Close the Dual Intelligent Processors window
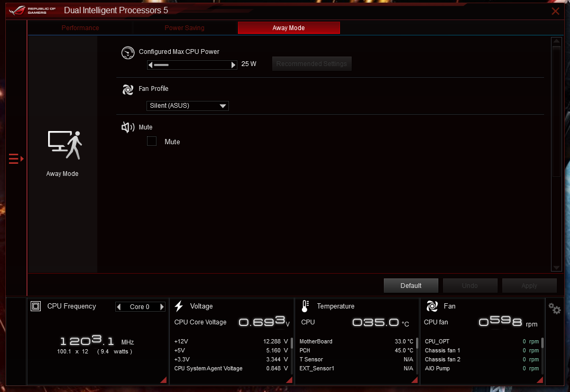This screenshot has width=570, height=392. click(555, 11)
